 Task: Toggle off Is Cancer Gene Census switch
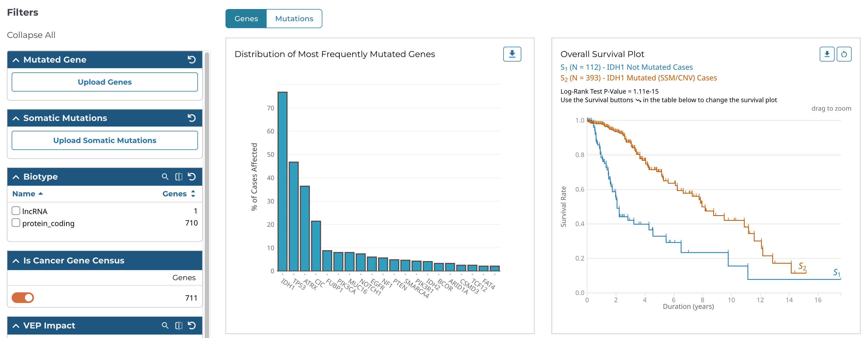(23, 298)
